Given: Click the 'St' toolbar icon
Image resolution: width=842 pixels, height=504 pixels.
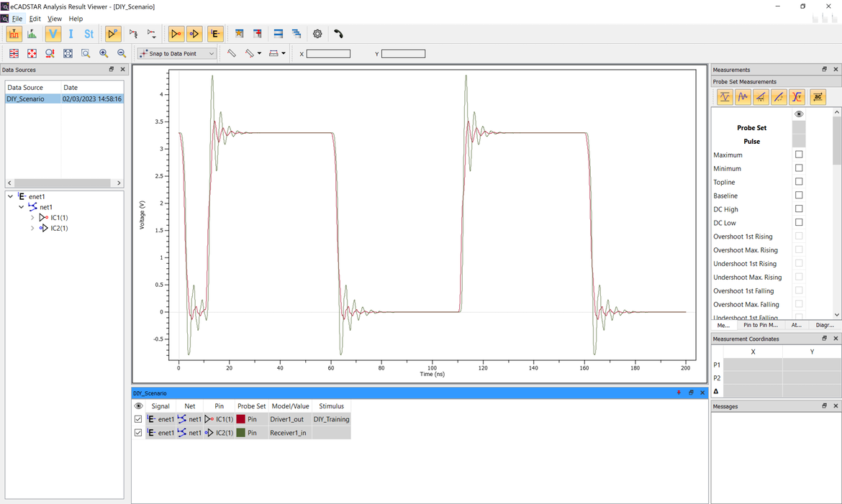Looking at the screenshot, I should tap(89, 34).
